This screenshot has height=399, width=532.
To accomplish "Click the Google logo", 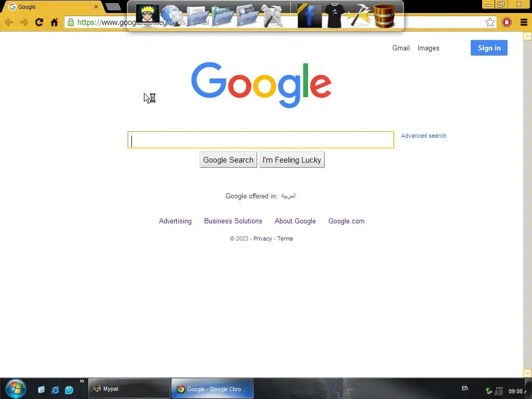I will (x=261, y=85).
